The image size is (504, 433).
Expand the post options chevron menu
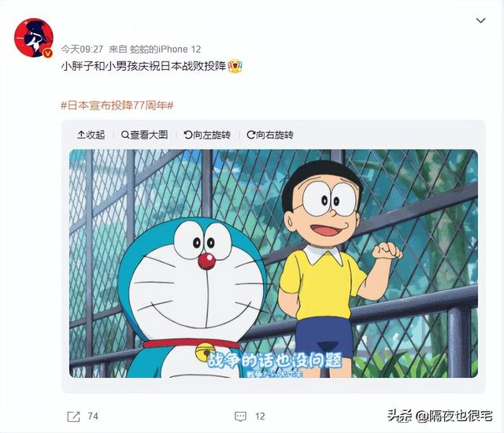pos(480,20)
